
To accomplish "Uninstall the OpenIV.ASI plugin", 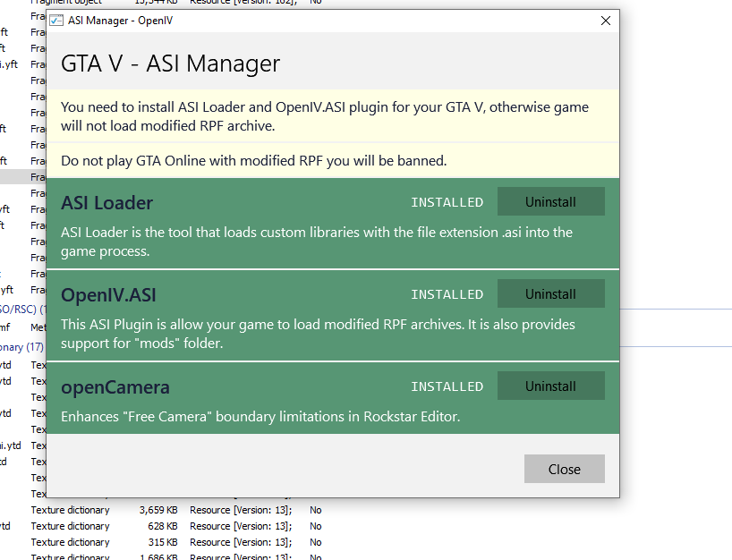I will pos(551,293).
